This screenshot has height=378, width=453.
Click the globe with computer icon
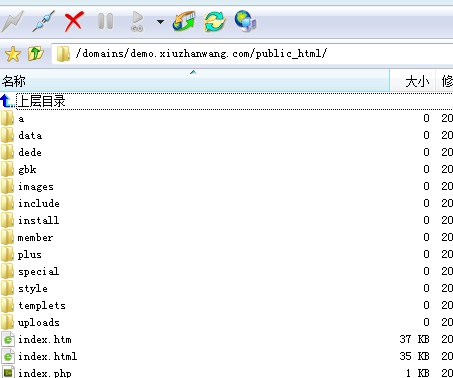(x=246, y=22)
